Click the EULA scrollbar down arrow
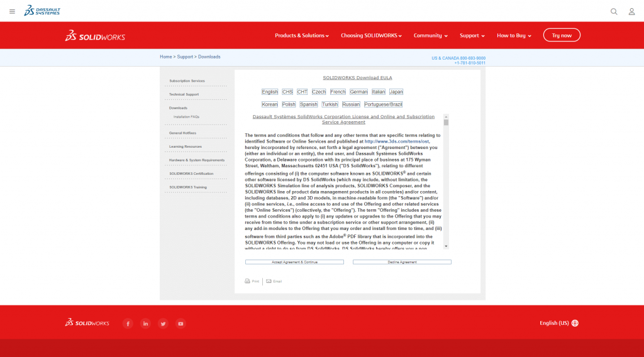Viewport: 644px width, 357px height. click(x=446, y=246)
